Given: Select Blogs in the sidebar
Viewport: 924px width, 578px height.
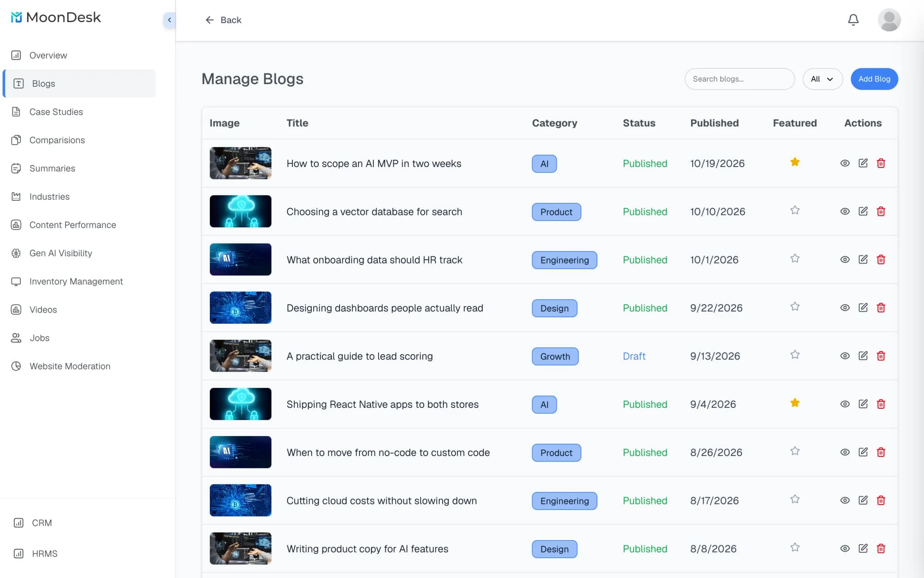Looking at the screenshot, I should tap(79, 84).
